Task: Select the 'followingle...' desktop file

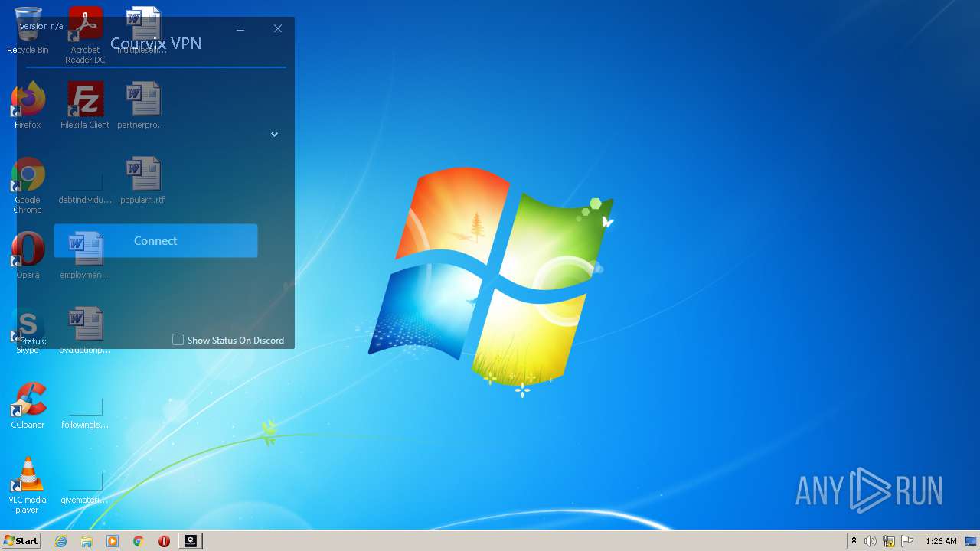Action: pyautogui.click(x=85, y=413)
